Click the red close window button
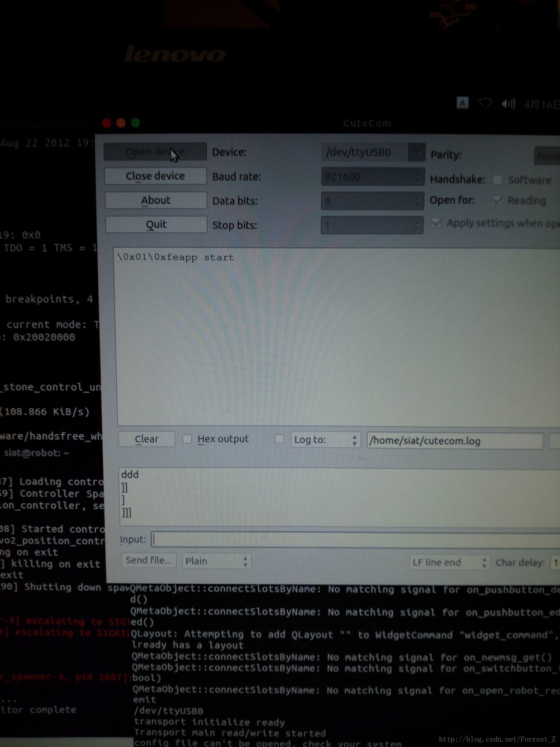This screenshot has width=560, height=747. click(x=107, y=123)
